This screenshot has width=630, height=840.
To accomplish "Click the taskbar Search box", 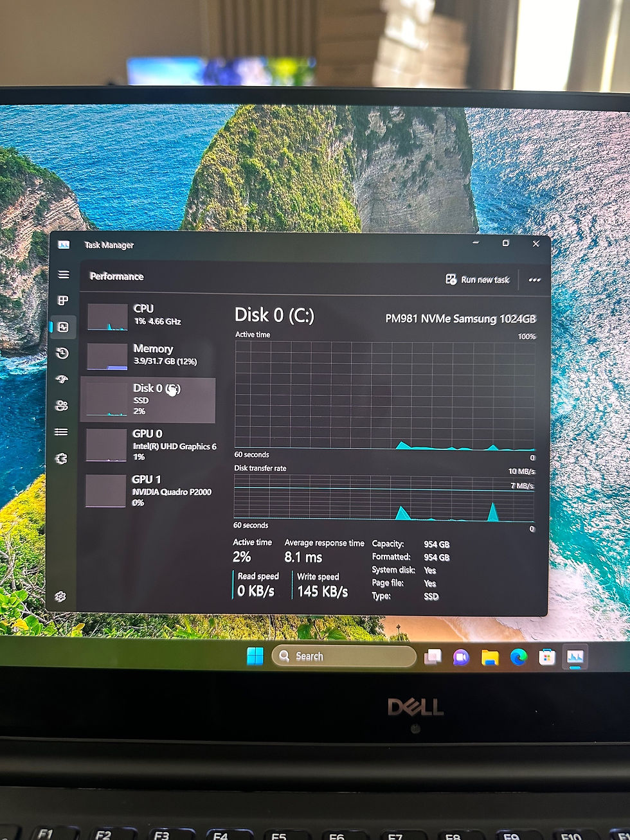I will tap(345, 656).
